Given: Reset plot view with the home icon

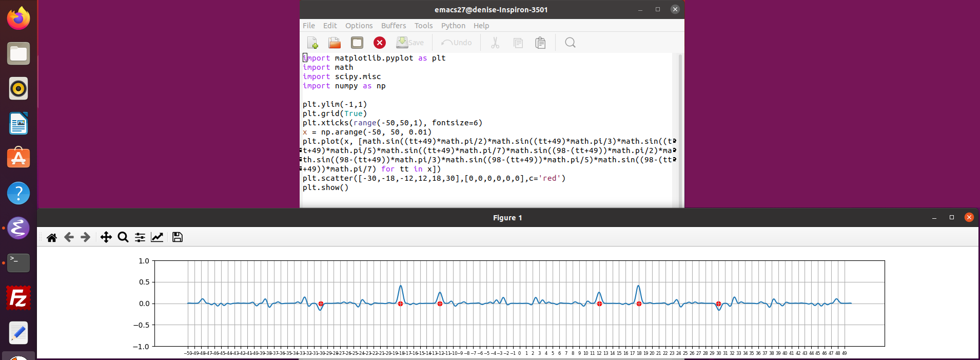Looking at the screenshot, I should (x=52, y=237).
